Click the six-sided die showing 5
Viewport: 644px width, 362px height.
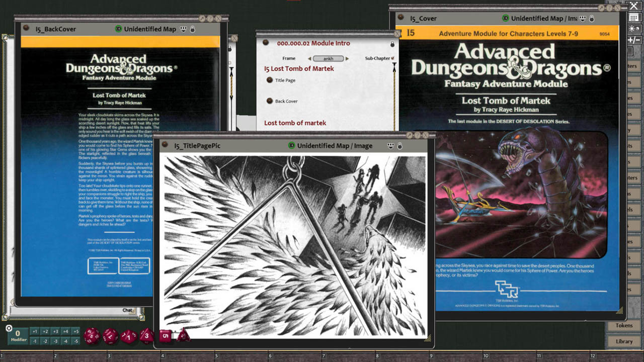[x=166, y=335]
